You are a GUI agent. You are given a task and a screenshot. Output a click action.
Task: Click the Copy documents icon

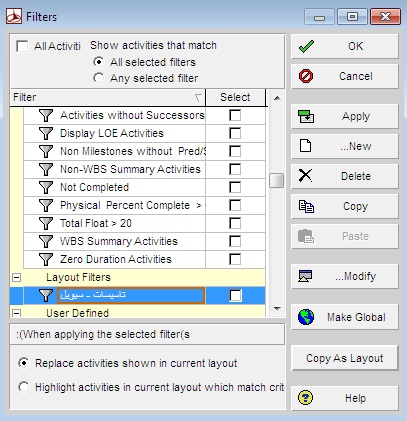pyautogui.click(x=306, y=206)
